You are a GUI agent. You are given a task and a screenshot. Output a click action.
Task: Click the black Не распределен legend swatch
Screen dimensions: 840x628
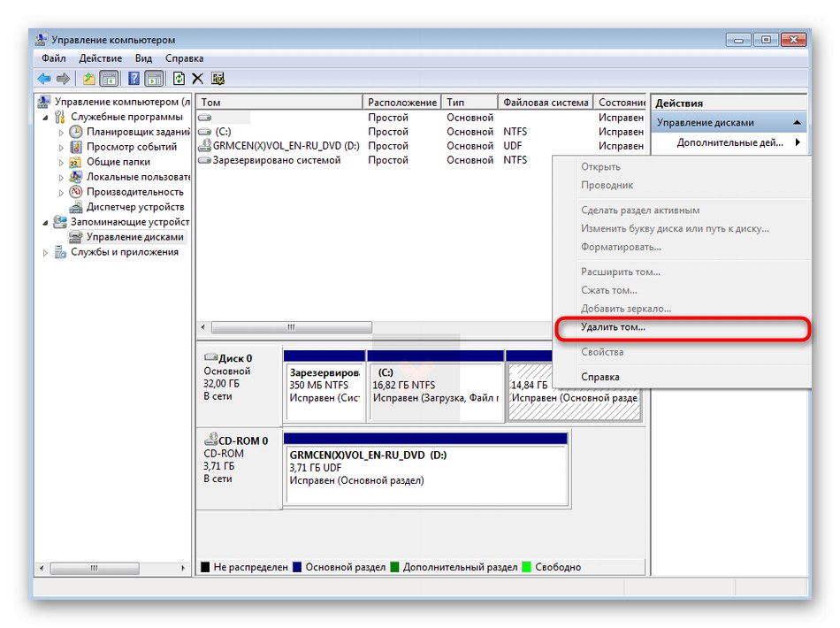click(204, 566)
